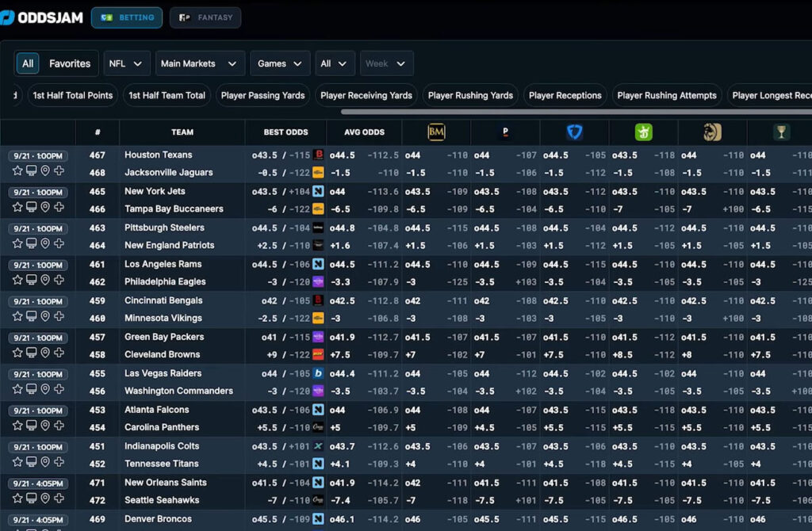Switch to the FANTASY tab
This screenshot has height=531, width=812.
(x=205, y=17)
